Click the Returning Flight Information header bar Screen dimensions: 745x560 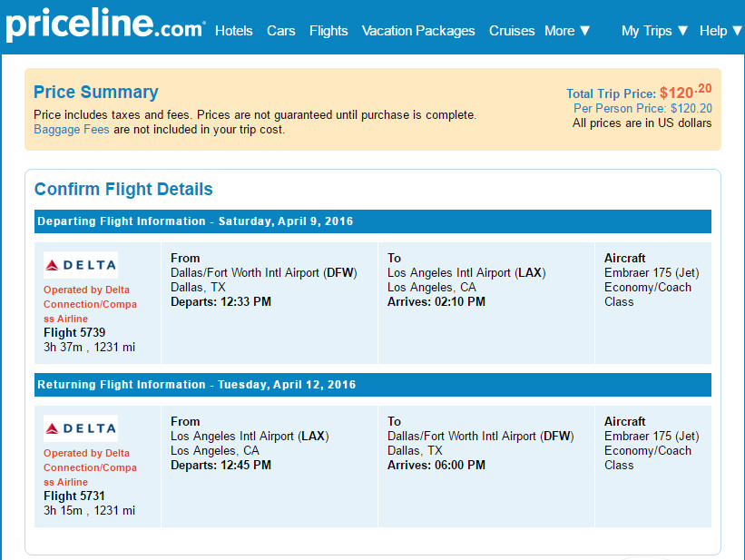tap(372, 385)
